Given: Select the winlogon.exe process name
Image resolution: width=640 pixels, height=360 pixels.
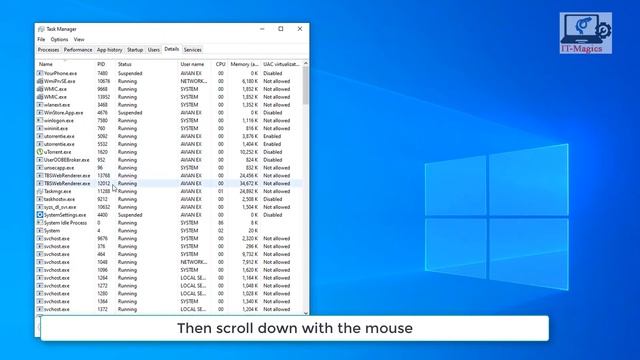Looking at the screenshot, I should (x=59, y=120).
